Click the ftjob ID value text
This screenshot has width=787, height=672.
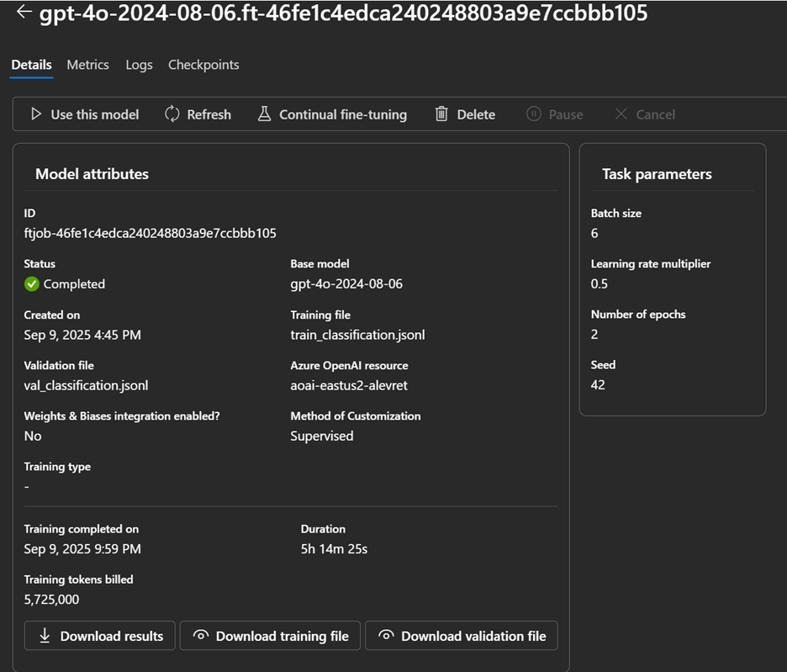click(x=150, y=233)
